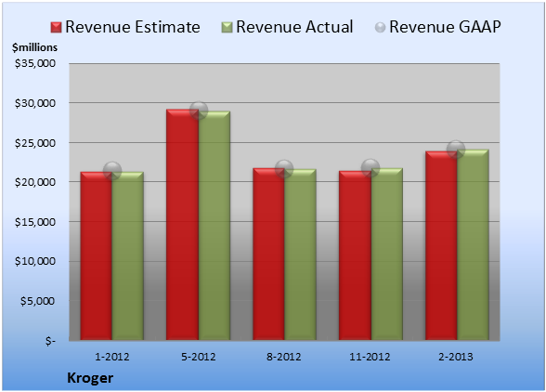546x392 pixels.
Task: Click the '$5,000' axis value
Action: [37, 301]
